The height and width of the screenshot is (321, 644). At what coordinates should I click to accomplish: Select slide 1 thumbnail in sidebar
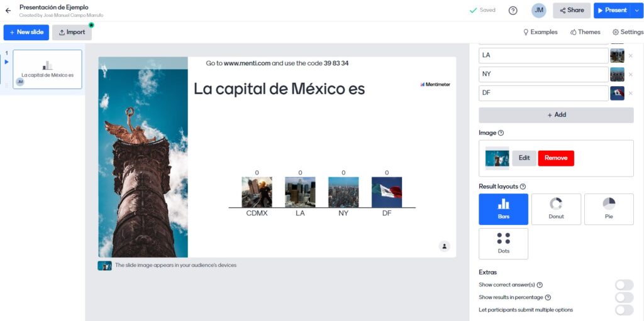47,69
